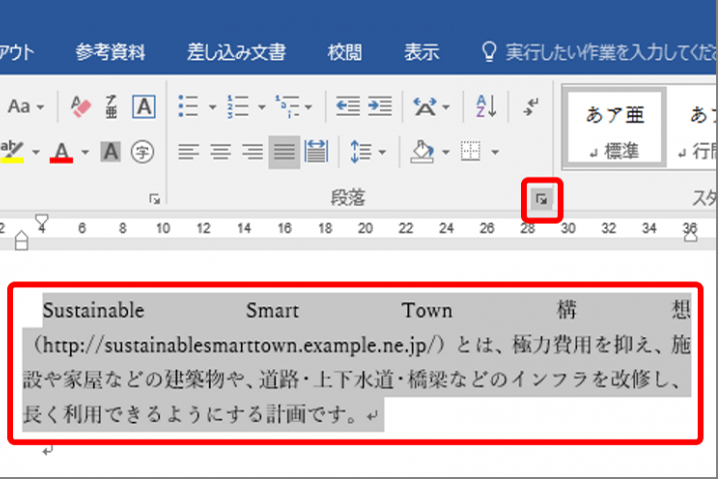Image resolution: width=718 pixels, height=479 pixels.
Task: Open the enclosed character (circled 字) tool
Action: [x=142, y=152]
